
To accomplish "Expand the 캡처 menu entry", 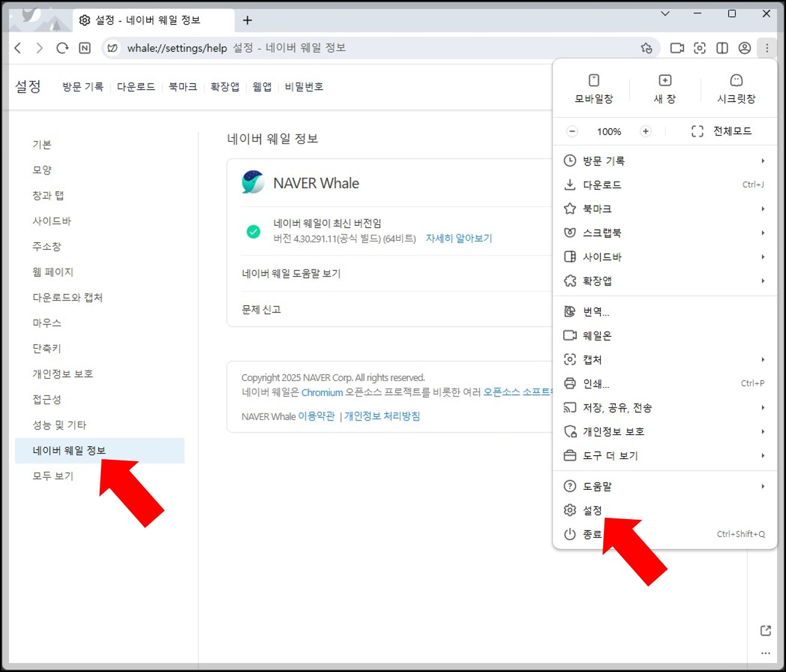I will (665, 360).
